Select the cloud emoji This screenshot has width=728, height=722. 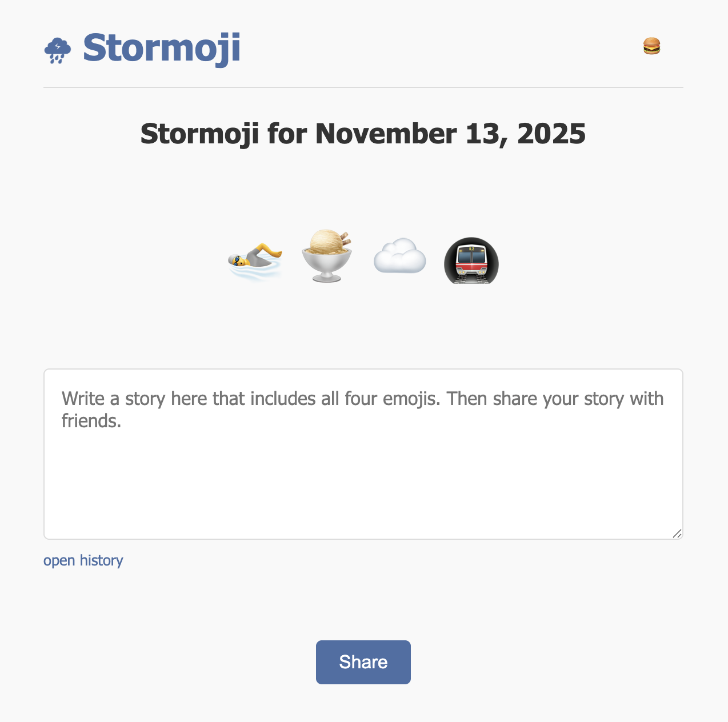coord(400,257)
